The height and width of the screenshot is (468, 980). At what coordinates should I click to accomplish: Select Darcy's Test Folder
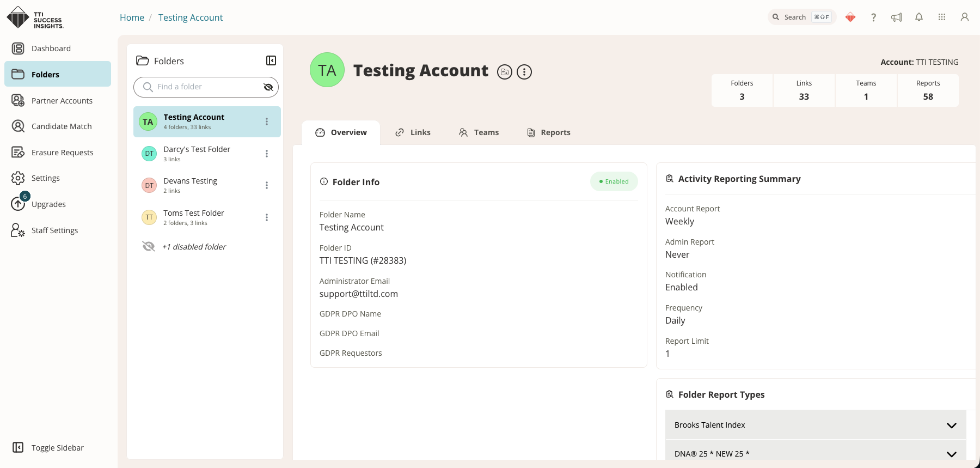click(207, 154)
